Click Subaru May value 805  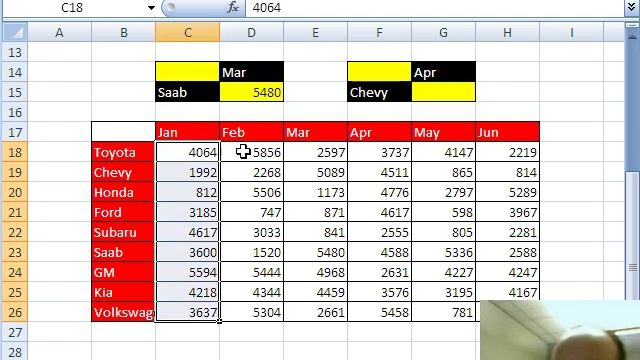pos(444,232)
